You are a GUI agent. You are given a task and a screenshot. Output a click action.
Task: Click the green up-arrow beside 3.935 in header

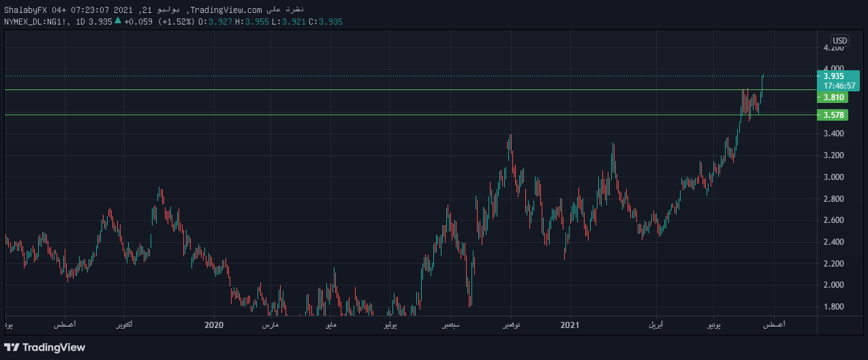118,21
